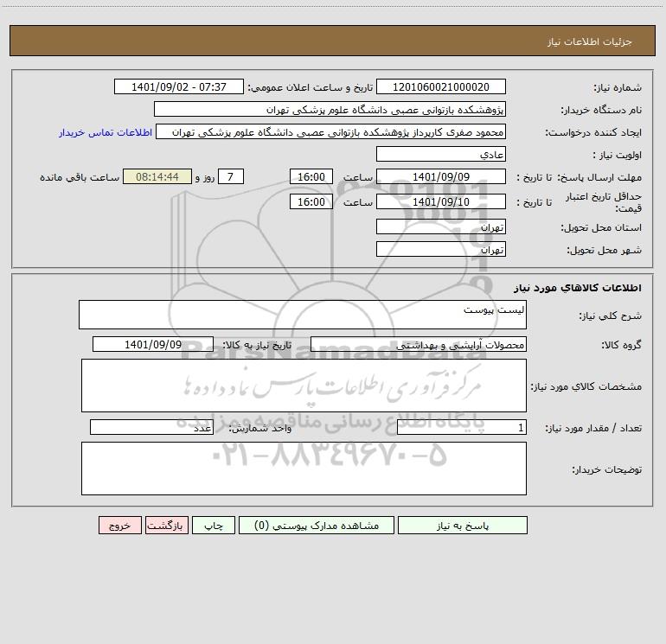Click the buyer organization name field
The image size is (666, 644).
(330, 109)
